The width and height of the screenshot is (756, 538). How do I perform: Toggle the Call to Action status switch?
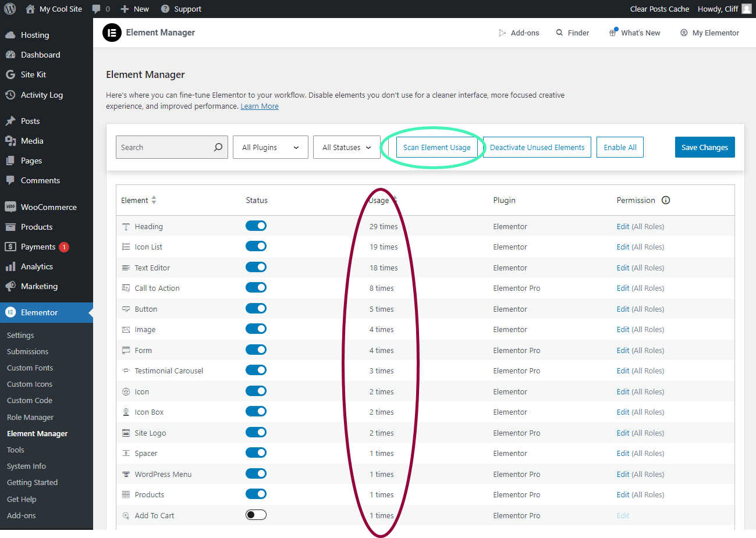[256, 287]
